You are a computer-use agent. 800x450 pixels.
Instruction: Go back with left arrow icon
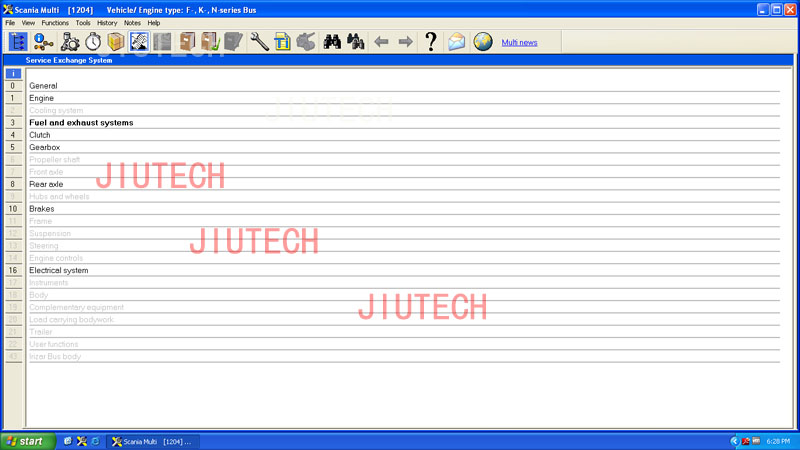tap(381, 42)
